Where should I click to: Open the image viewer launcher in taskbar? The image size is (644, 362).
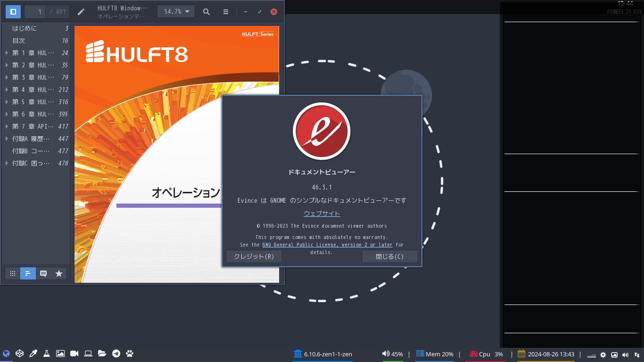(x=60, y=354)
